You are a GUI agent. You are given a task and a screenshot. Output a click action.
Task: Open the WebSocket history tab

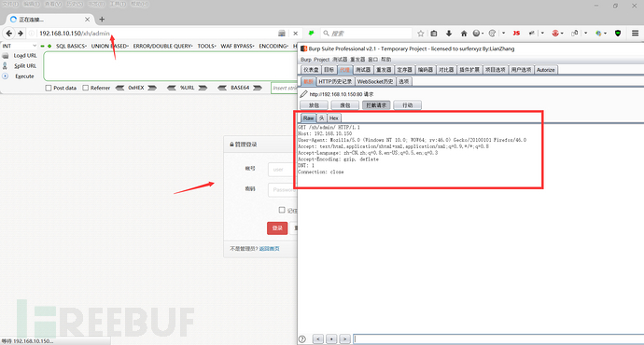(375, 82)
